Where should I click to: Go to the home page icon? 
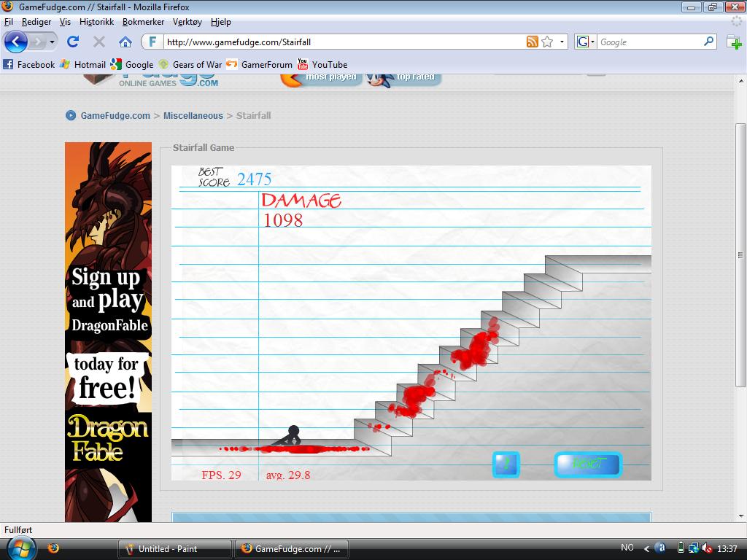125,42
